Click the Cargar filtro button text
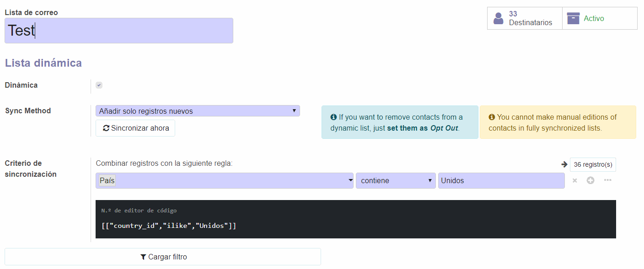This screenshot has height=269, width=644. pos(167,257)
